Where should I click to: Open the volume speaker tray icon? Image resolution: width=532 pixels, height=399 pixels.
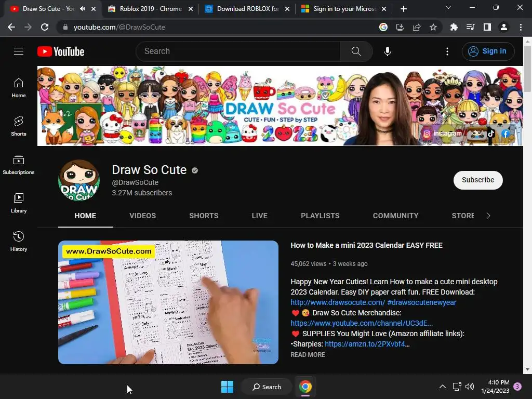click(x=470, y=387)
